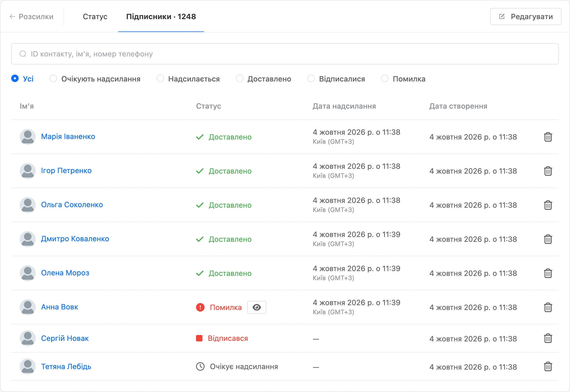Click the Дата створення column header
Image resolution: width=570 pixels, height=392 pixels.
[x=458, y=106]
